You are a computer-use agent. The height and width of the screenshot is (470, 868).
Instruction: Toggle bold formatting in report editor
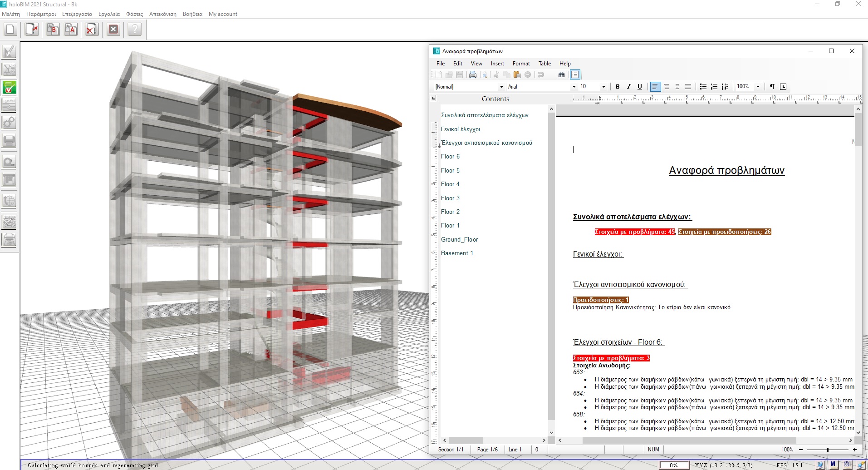click(618, 87)
